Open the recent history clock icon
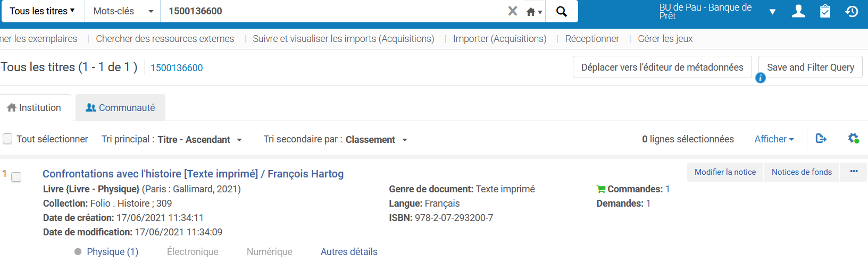This screenshot has width=868, height=263. (x=852, y=11)
